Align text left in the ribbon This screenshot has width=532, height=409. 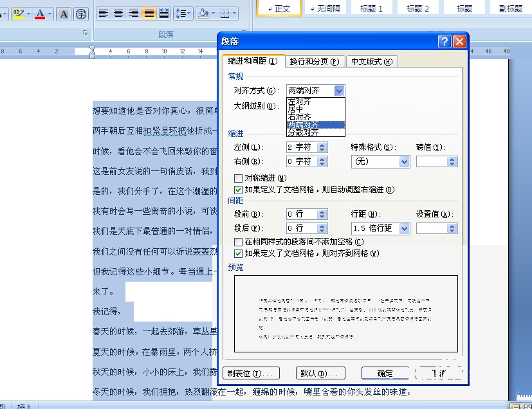(x=104, y=14)
